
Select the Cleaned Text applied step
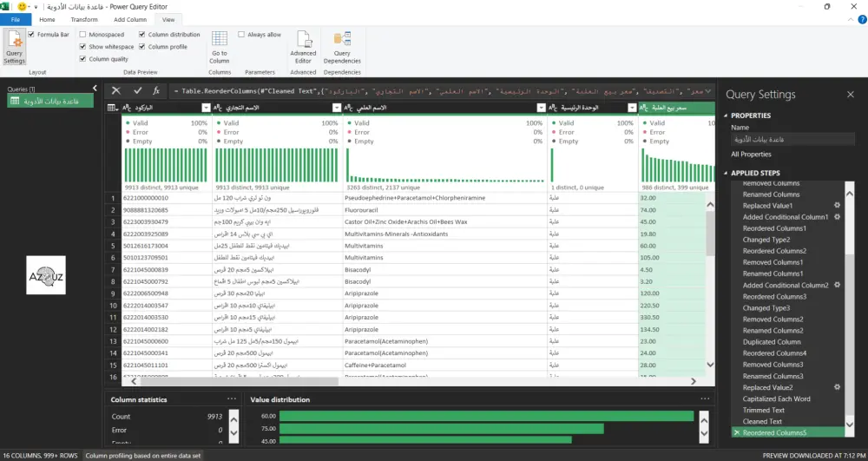pyautogui.click(x=762, y=421)
